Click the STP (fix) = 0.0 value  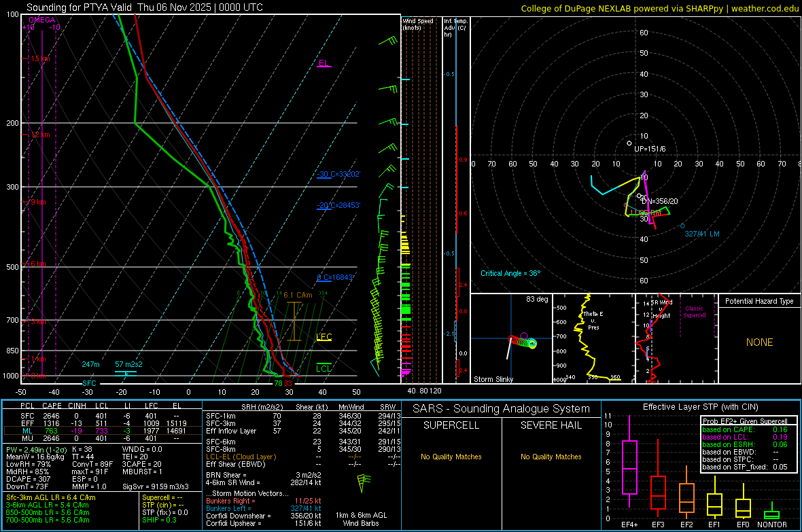click(165, 512)
